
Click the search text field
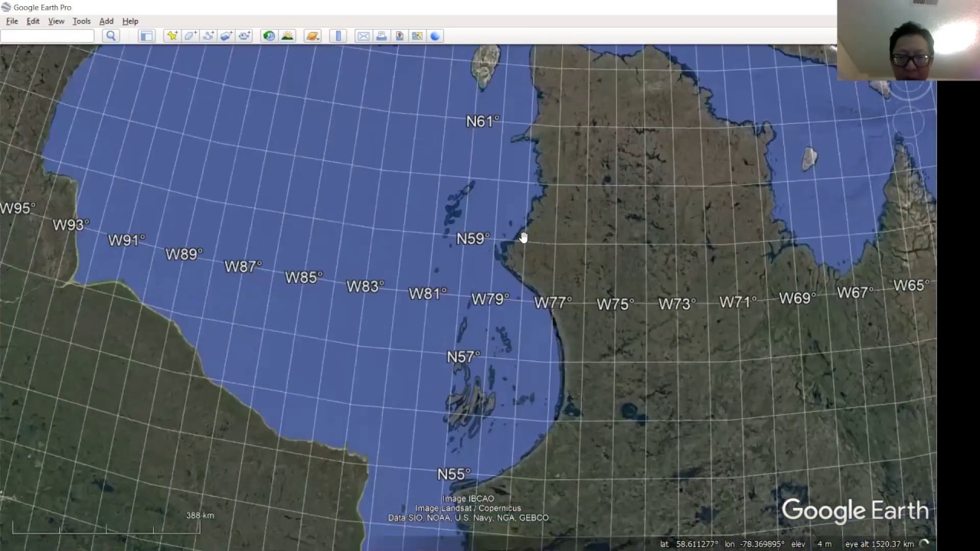47,36
